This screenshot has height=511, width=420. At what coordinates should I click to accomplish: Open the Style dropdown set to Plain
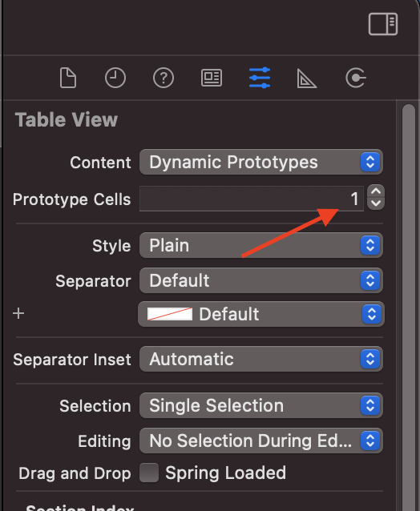[x=260, y=245]
